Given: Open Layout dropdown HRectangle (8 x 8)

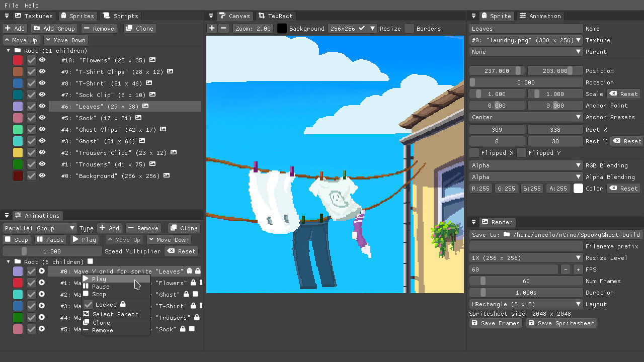Looking at the screenshot, I should click(x=526, y=304).
